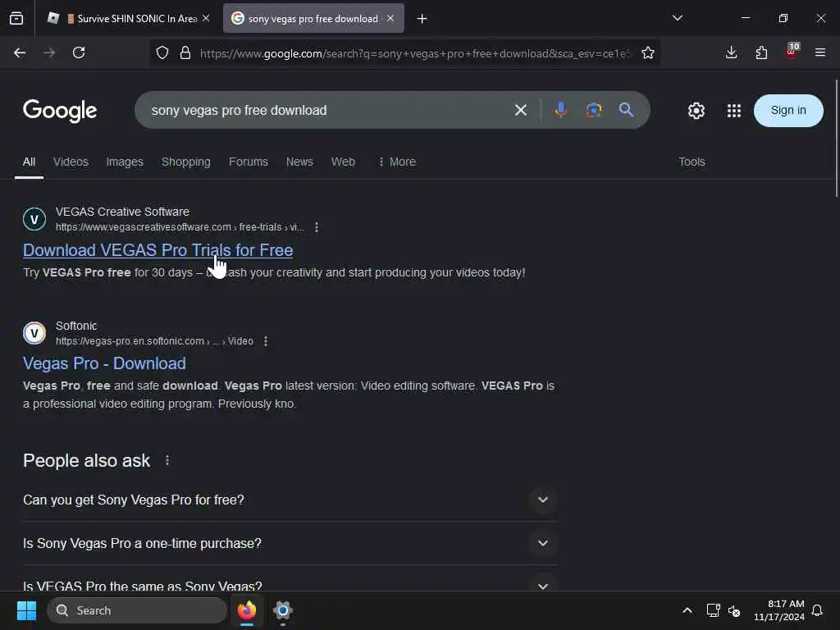Expand 'Can you get Sony Vegas Pro for free?'
Viewport: 840px width, 630px height.
click(290, 500)
